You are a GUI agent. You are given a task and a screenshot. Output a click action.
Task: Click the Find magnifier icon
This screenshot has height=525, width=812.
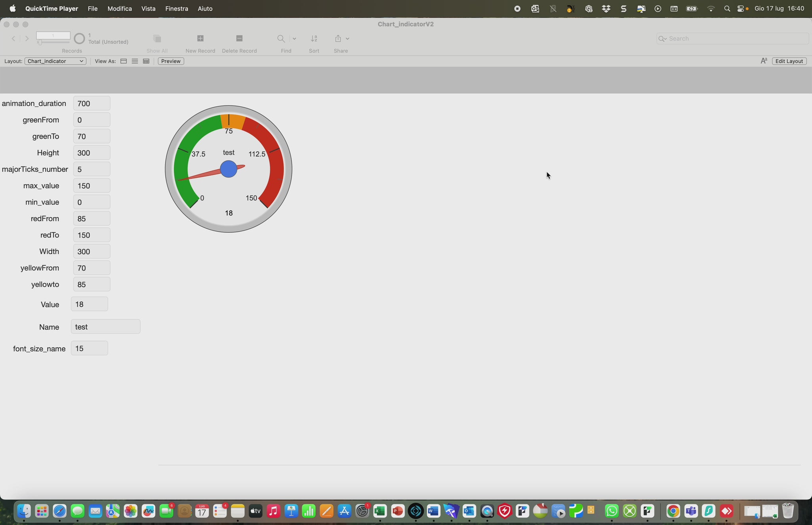click(x=281, y=38)
